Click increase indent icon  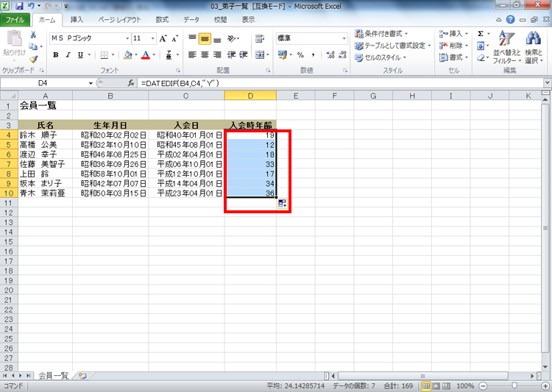pos(244,55)
